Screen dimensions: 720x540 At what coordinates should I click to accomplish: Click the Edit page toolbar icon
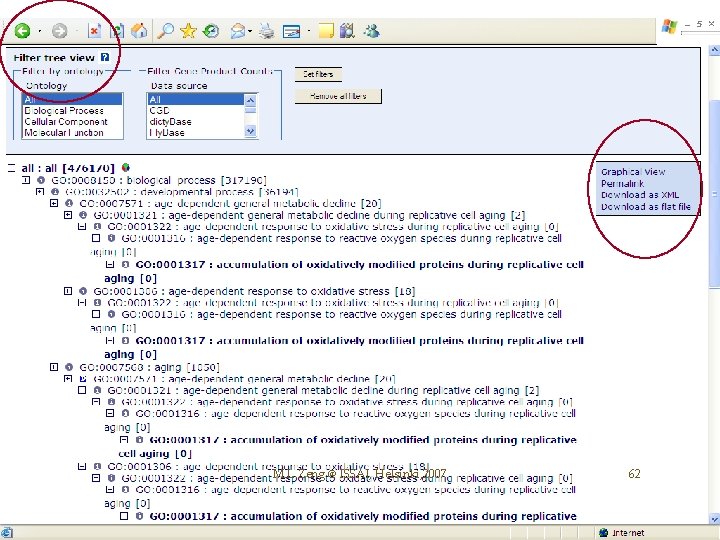(x=292, y=31)
